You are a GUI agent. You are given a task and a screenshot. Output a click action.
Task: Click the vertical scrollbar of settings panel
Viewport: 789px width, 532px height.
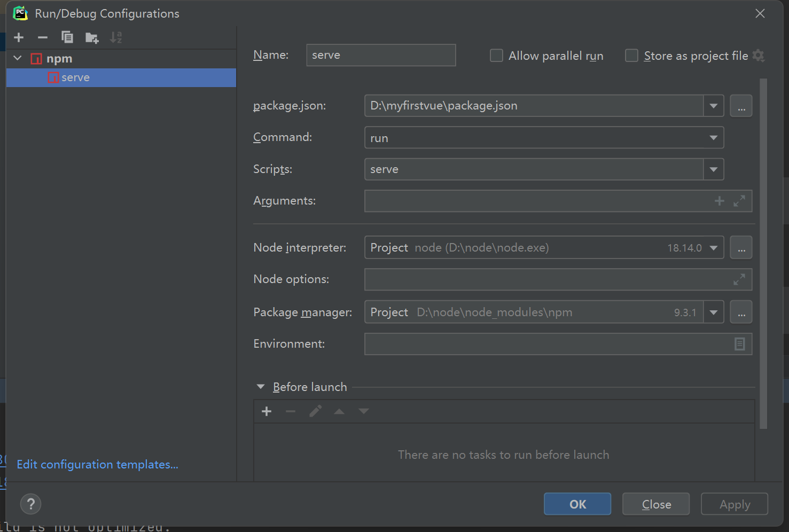763,254
